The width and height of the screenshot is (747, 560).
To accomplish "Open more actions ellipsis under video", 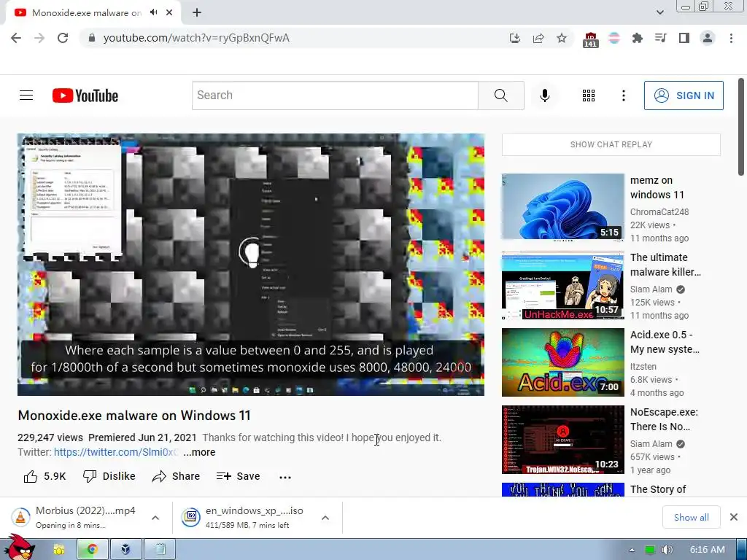I will (285, 477).
